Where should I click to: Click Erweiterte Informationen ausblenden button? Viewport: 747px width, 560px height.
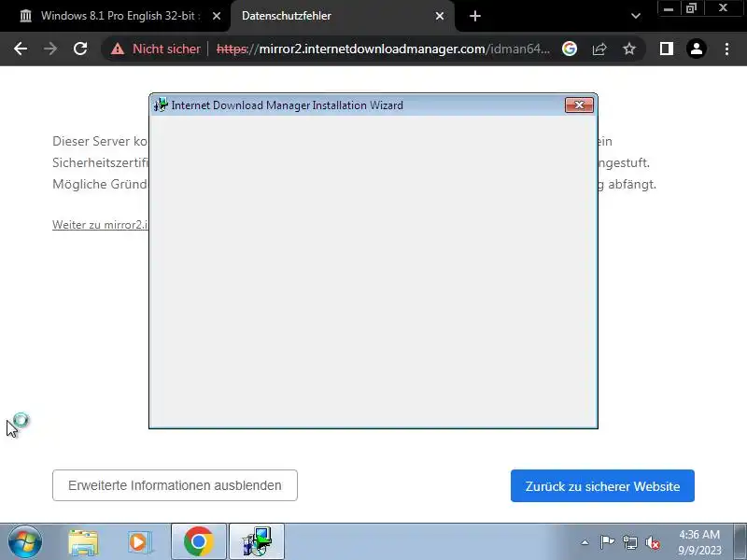(175, 485)
